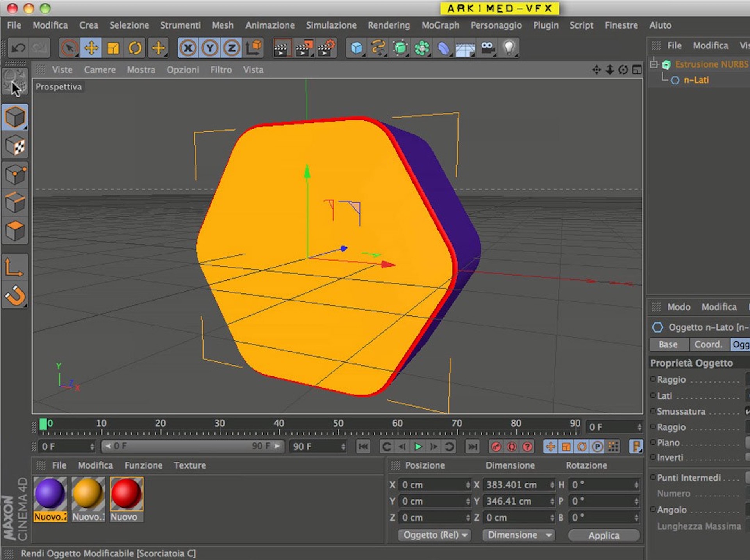The width and height of the screenshot is (750, 560).
Task: Toggle the Z axis lock
Action: pyautogui.click(x=231, y=48)
